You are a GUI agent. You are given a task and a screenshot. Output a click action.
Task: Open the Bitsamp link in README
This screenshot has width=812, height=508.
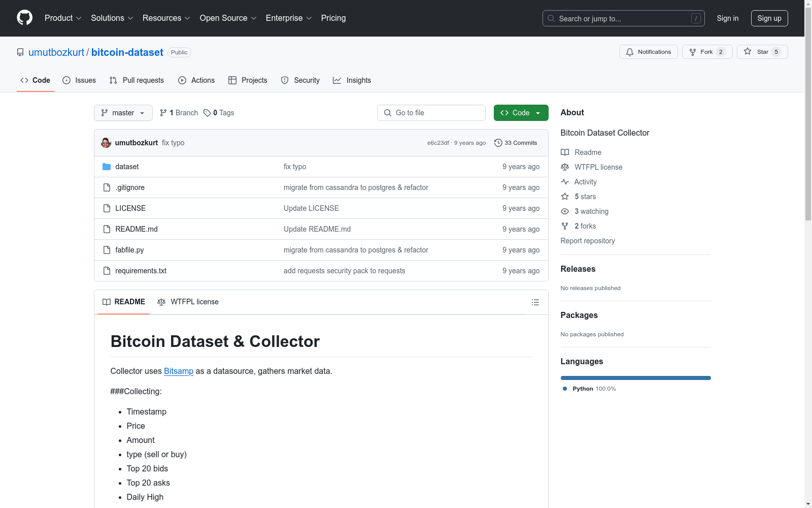[179, 371]
